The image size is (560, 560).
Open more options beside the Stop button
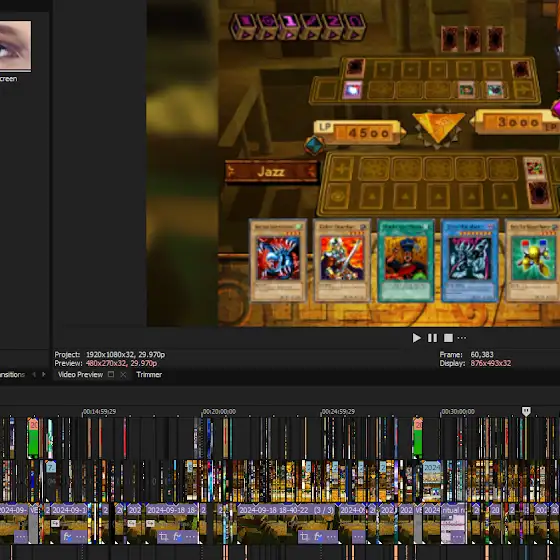pos(462,338)
